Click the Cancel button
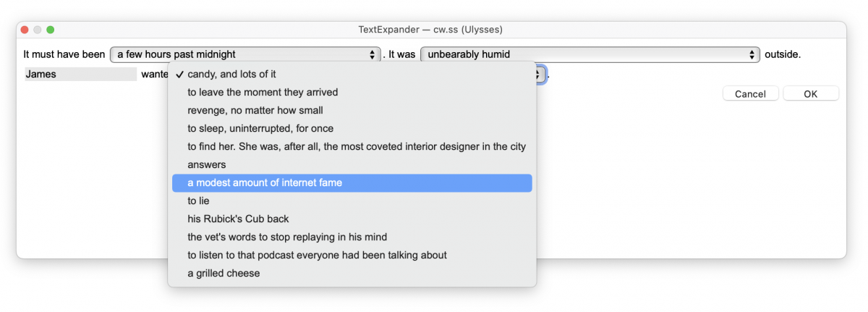The height and width of the screenshot is (312, 868). pos(750,93)
